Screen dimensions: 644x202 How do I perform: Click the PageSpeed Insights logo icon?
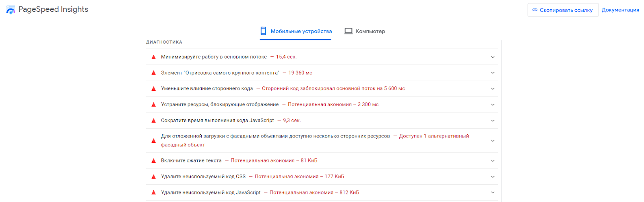pyautogui.click(x=11, y=10)
